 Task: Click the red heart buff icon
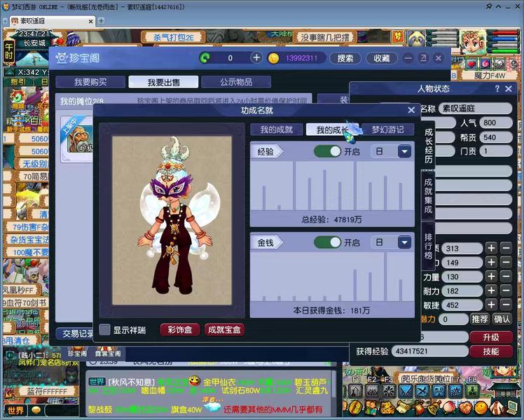471,64
